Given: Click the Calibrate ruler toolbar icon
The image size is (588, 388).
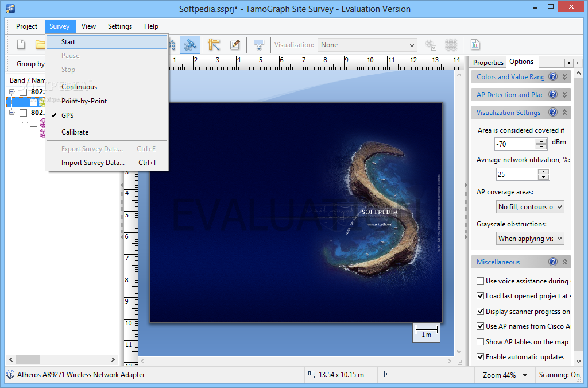Looking at the screenshot, I should point(214,45).
